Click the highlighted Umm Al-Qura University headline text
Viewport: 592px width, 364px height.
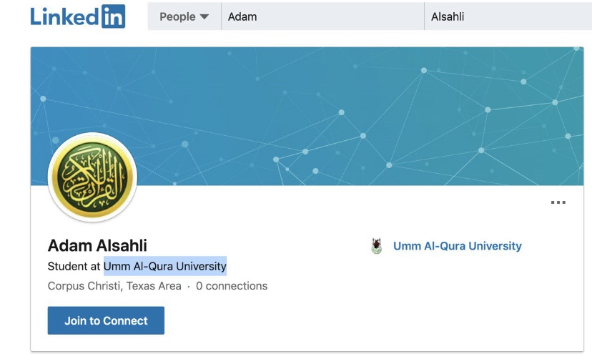click(x=165, y=267)
